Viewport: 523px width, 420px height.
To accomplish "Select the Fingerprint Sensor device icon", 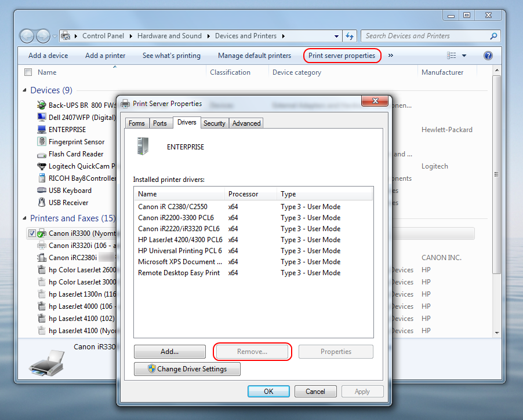I will (x=42, y=142).
